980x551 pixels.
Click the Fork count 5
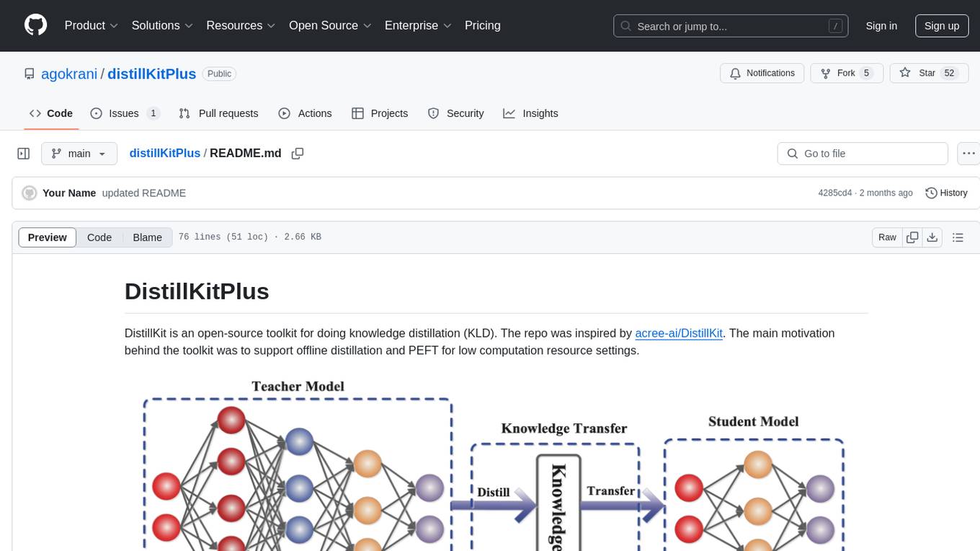(866, 73)
